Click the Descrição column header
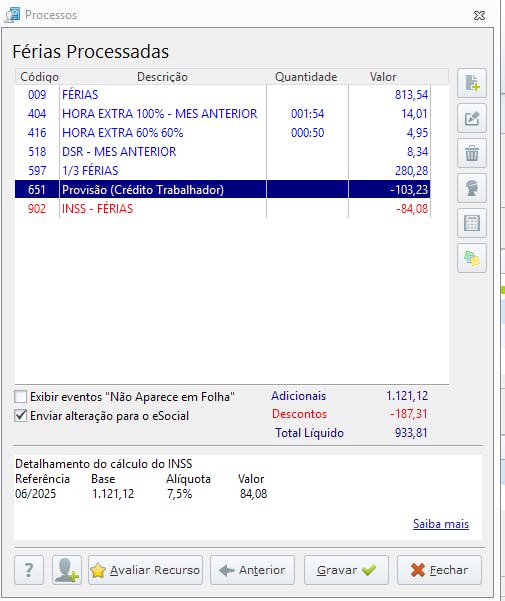This screenshot has height=601, width=505. click(x=162, y=77)
